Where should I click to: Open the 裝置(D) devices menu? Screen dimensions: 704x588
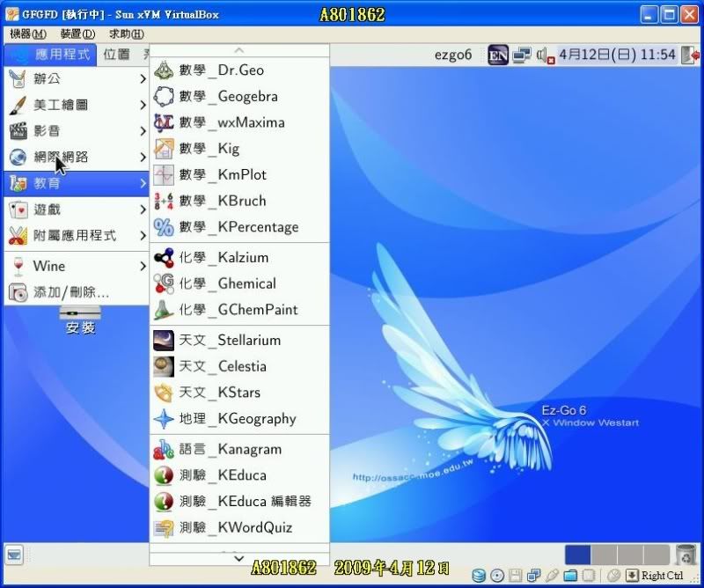pyautogui.click(x=77, y=33)
